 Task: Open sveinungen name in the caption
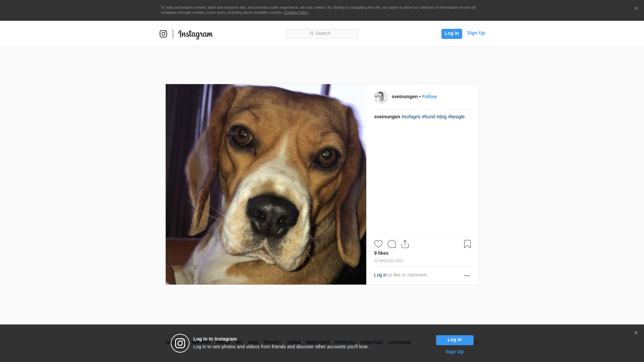387,117
